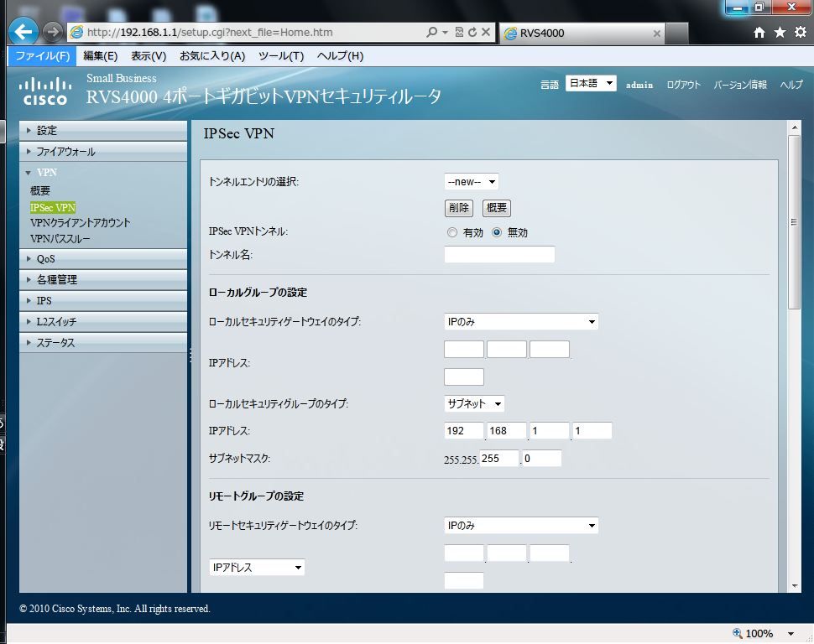
Task: Expand the IPS sidebar section
Action: 102,300
